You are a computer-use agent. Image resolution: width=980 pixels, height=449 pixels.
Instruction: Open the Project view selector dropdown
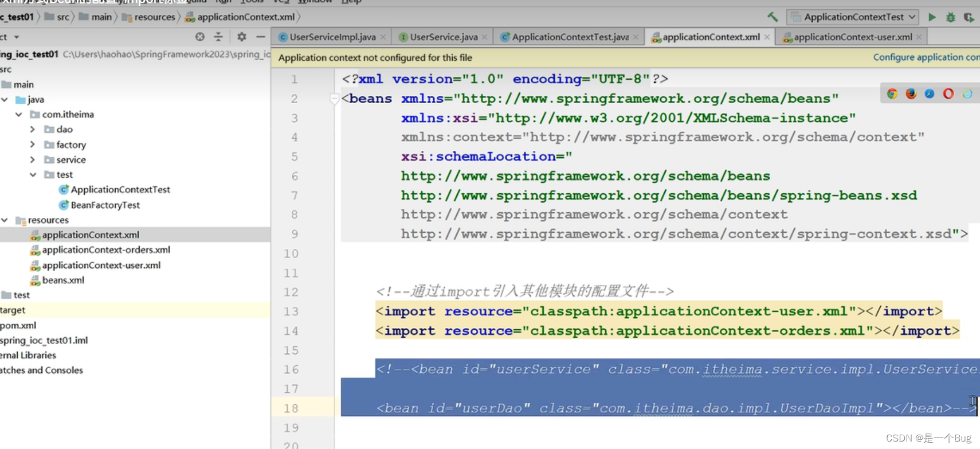click(17, 37)
